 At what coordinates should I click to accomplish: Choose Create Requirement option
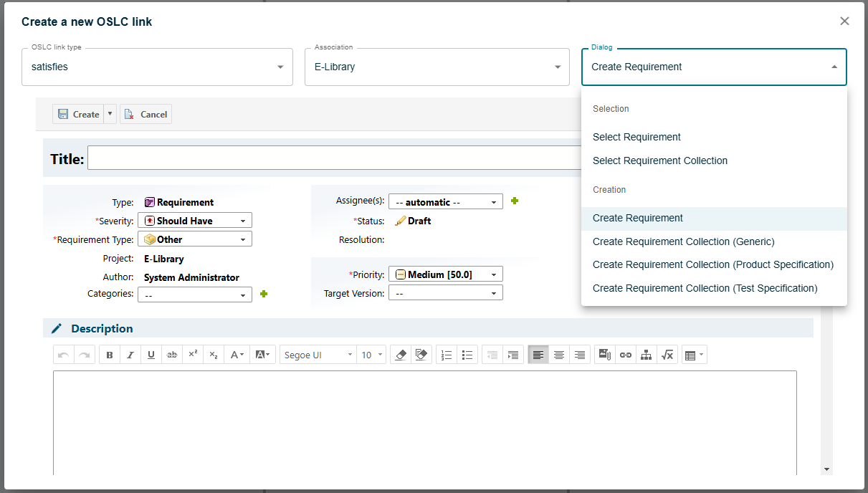pyautogui.click(x=714, y=218)
